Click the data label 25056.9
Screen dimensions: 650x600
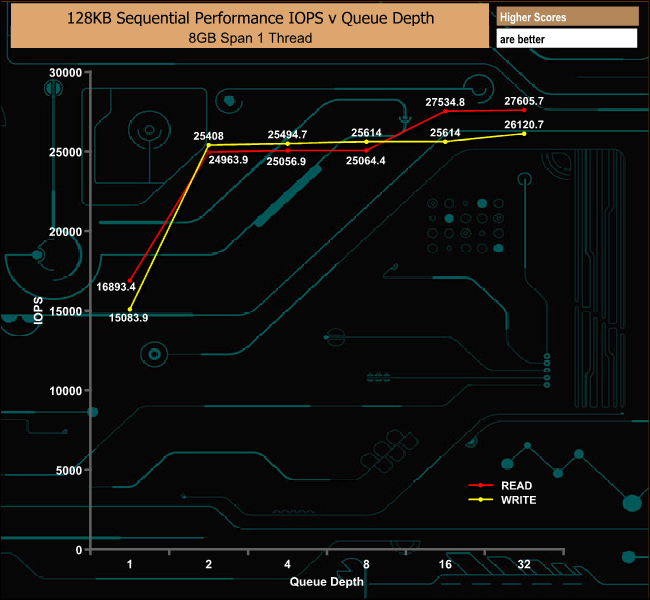(x=286, y=161)
